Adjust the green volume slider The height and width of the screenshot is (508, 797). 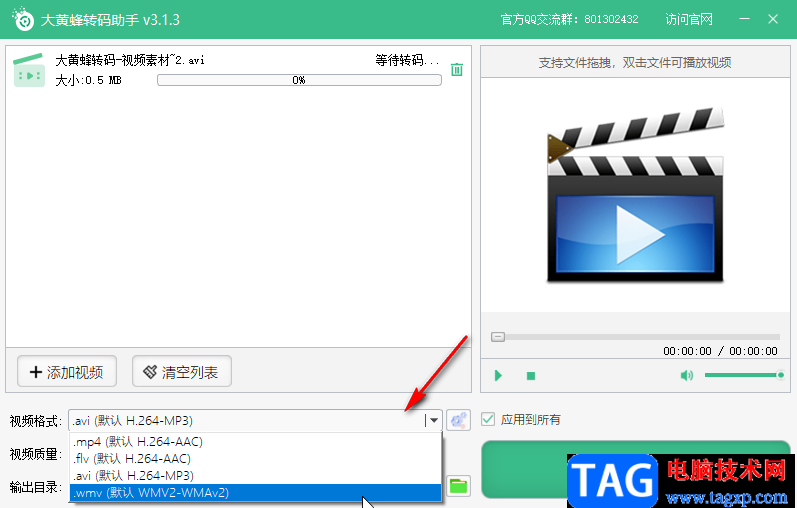click(745, 375)
